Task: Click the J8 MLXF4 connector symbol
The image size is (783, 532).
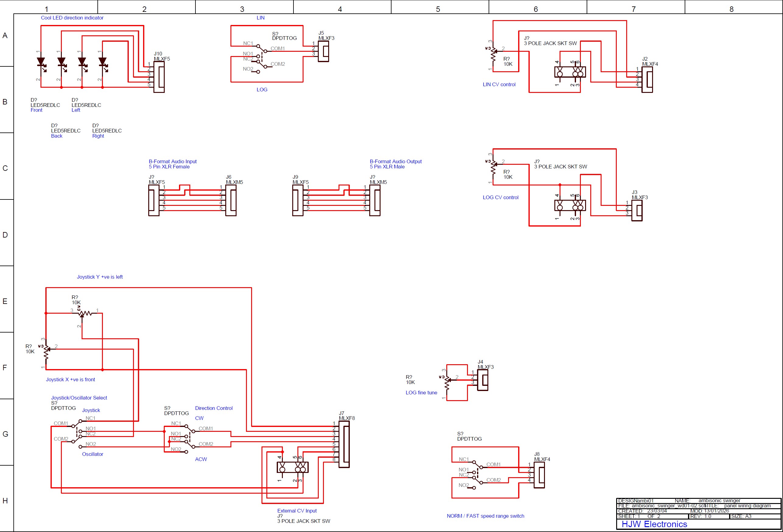Action: click(x=539, y=475)
